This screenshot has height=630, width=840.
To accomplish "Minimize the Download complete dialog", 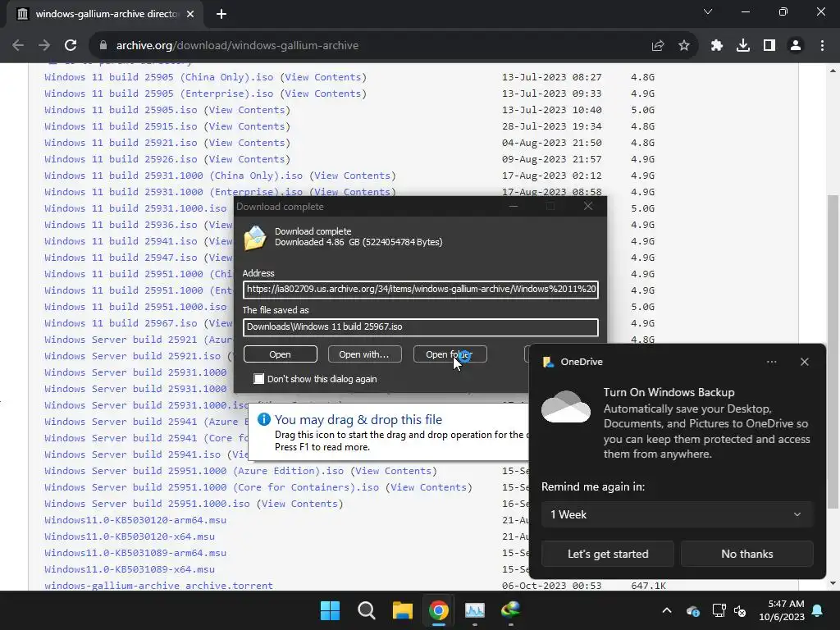I will click(514, 206).
